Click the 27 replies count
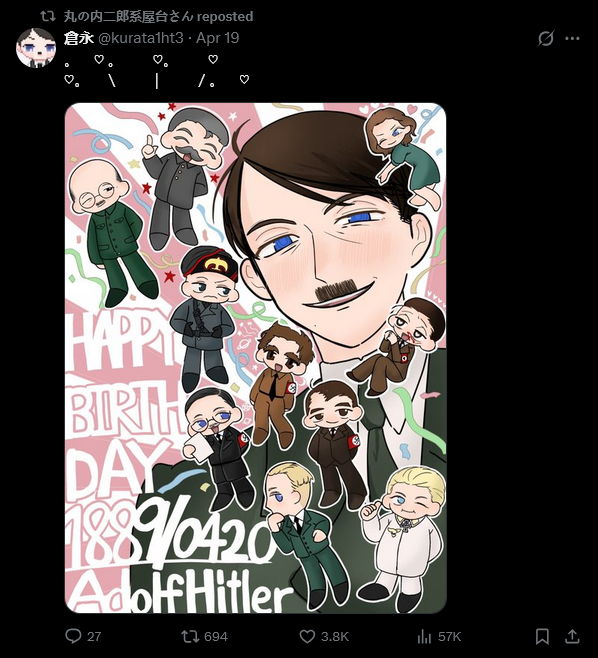This screenshot has height=658, width=598. (94, 637)
